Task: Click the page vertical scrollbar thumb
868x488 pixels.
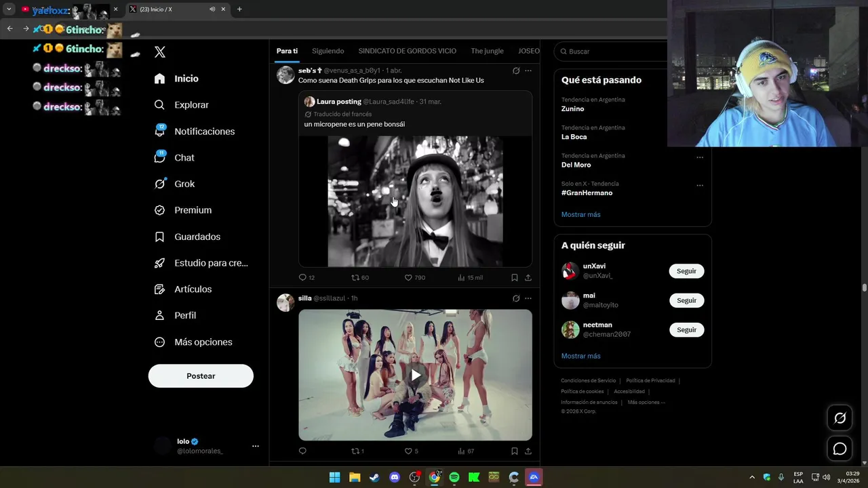Action: point(864,287)
